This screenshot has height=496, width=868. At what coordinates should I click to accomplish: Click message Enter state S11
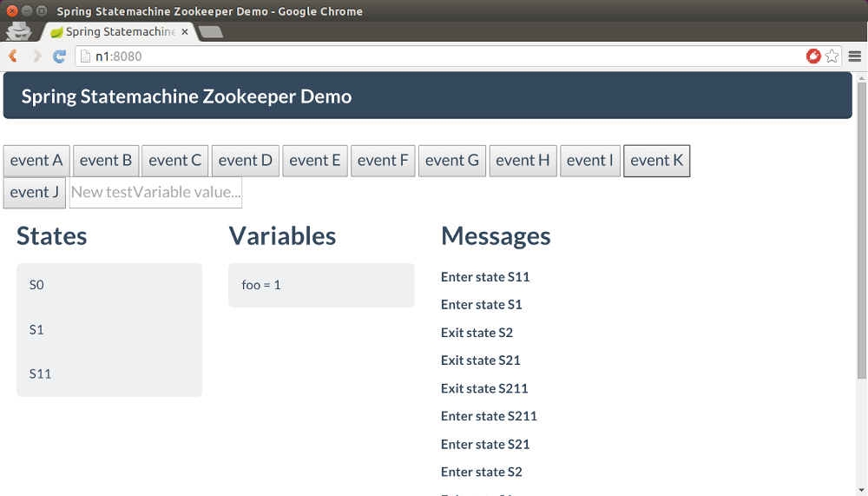tap(485, 277)
